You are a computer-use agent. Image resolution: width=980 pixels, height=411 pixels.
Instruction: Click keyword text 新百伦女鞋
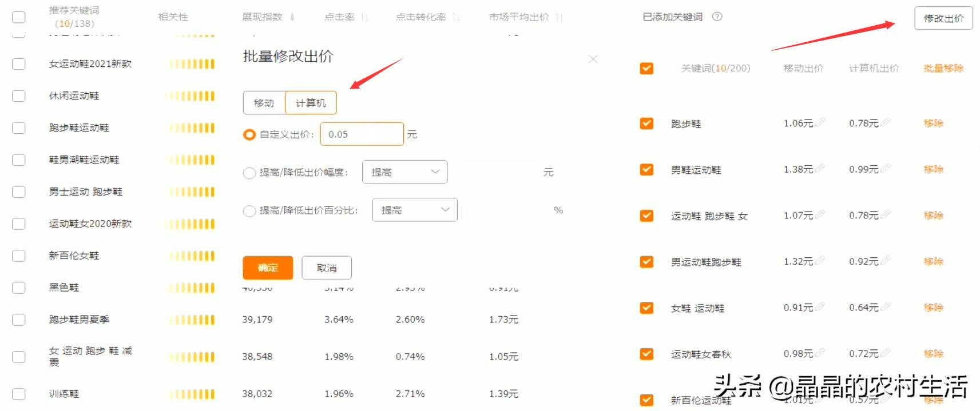point(74,256)
